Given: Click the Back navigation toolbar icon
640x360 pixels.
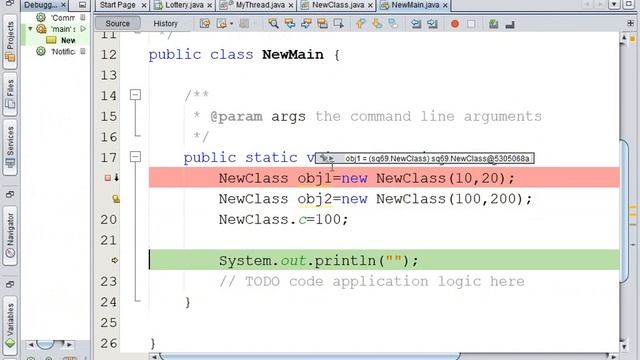Looking at the screenshot, I should (x=221, y=24).
